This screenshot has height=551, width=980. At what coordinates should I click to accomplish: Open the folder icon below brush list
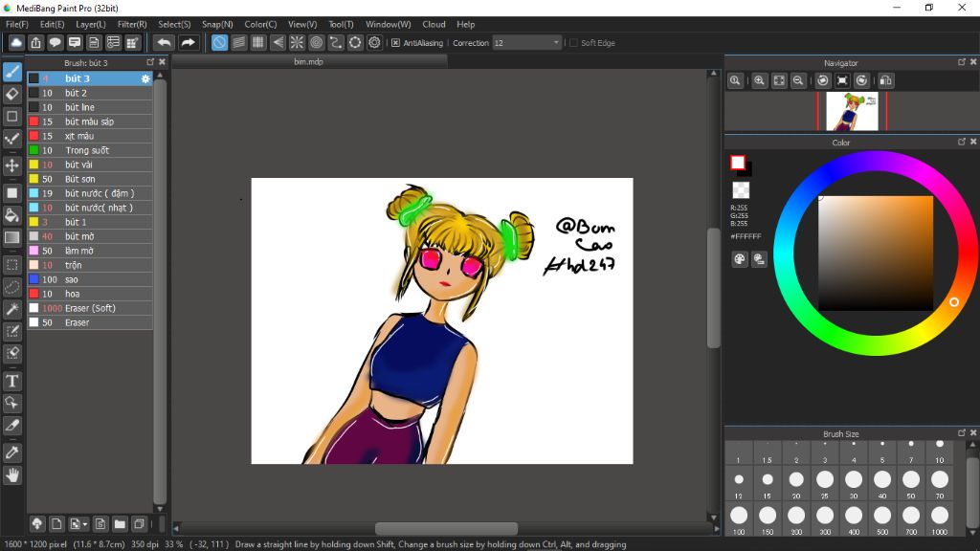[x=120, y=523]
